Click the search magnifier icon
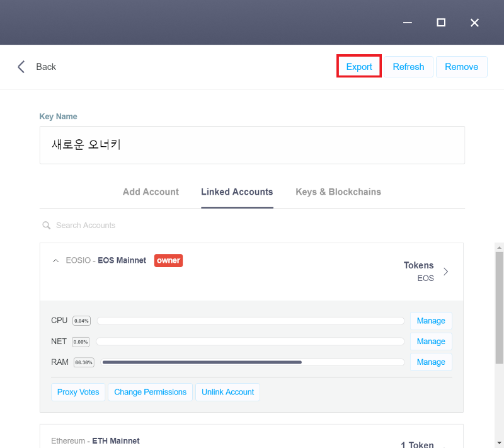The width and height of the screenshot is (504, 448). pos(46,226)
